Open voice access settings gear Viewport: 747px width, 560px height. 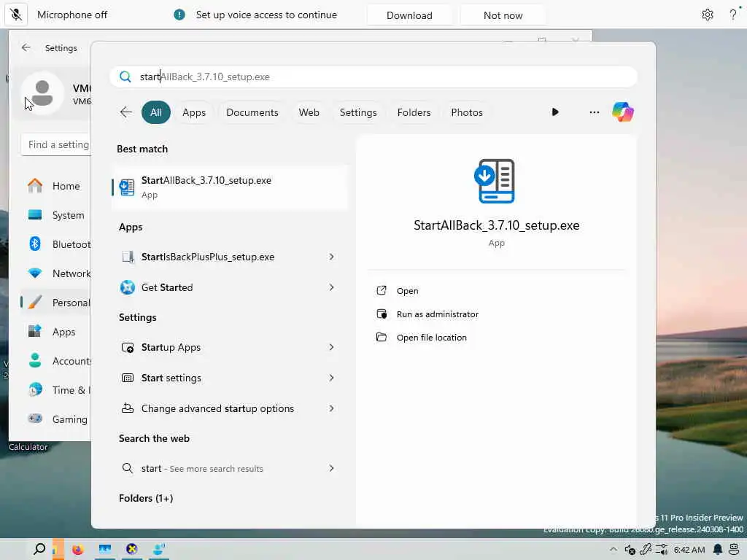pos(708,15)
